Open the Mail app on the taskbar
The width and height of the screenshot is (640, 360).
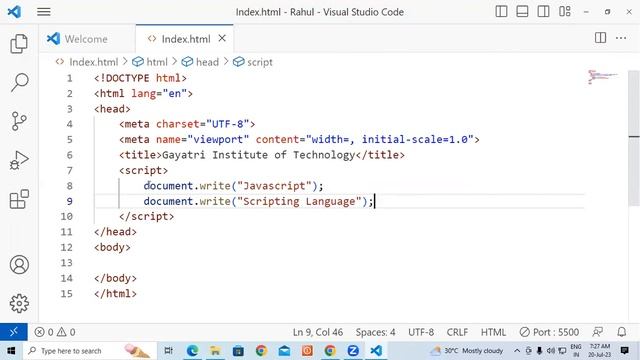tap(284, 351)
